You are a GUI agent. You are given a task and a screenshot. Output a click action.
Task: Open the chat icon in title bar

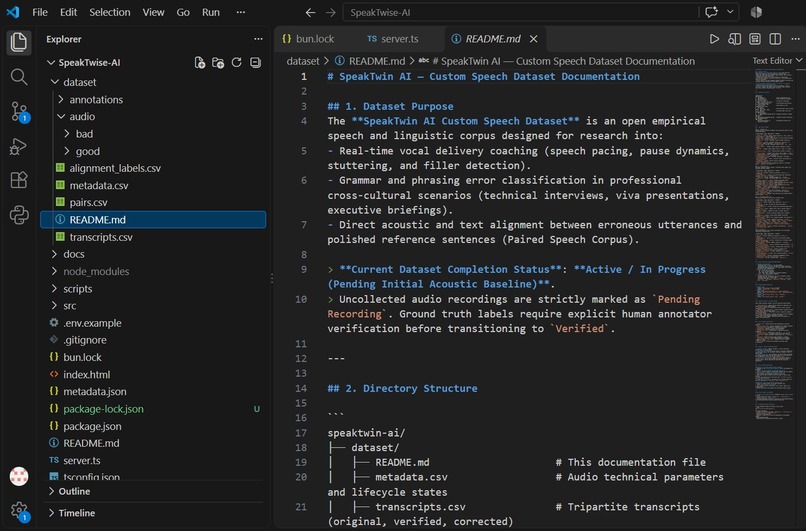click(711, 12)
